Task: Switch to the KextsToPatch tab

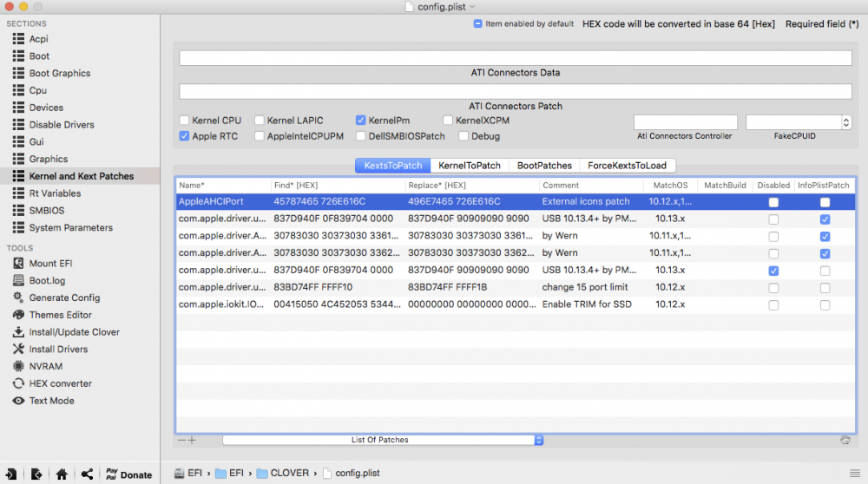Action: (x=393, y=166)
